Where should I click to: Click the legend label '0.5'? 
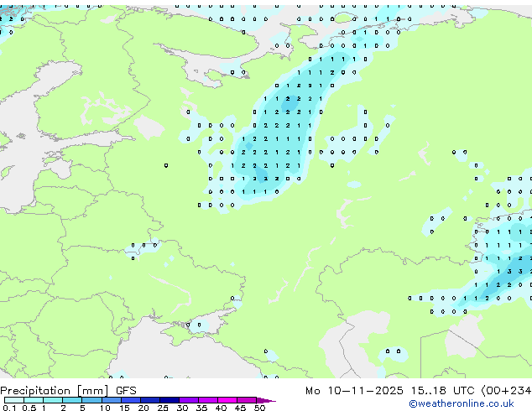coord(29,408)
